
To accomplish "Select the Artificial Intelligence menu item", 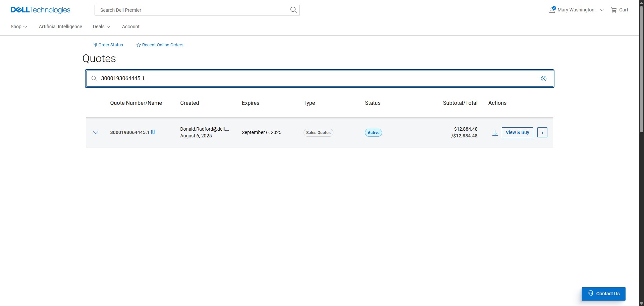I will pyautogui.click(x=60, y=27).
